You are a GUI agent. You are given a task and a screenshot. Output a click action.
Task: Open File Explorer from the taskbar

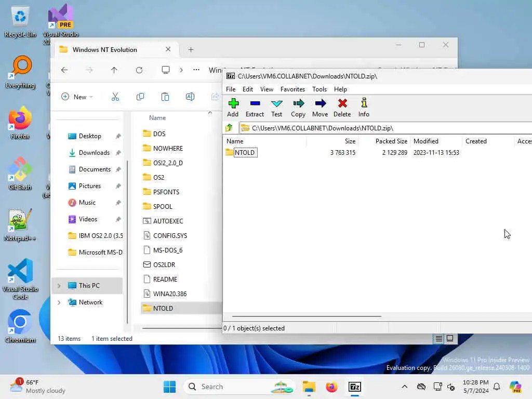[309, 387]
